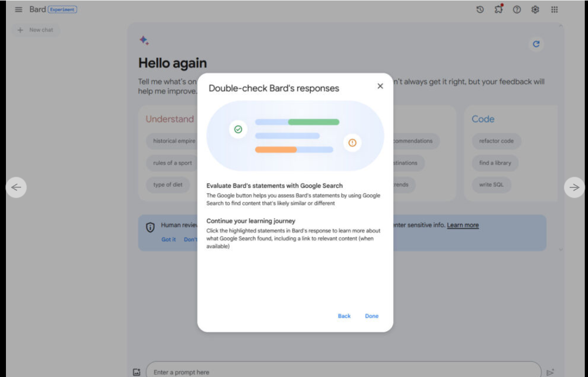The image size is (588, 377).
Task: Click the send prompt arrow icon
Action: coord(550,372)
